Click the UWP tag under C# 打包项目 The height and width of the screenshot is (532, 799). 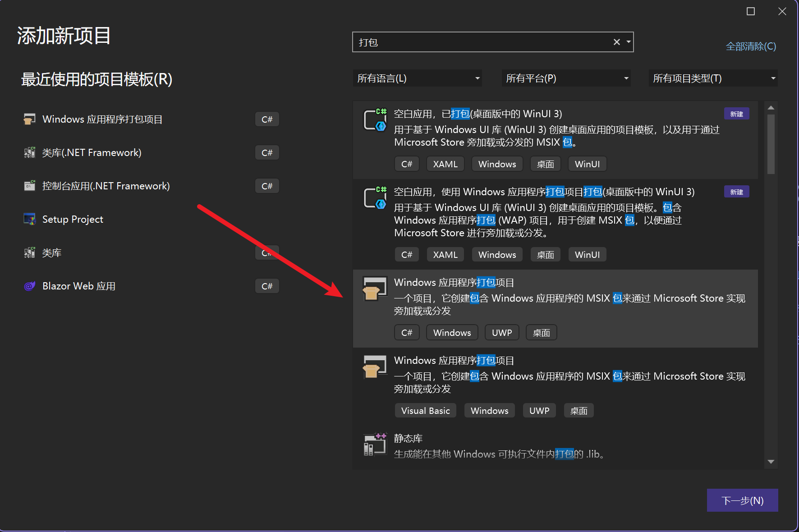tap(502, 333)
